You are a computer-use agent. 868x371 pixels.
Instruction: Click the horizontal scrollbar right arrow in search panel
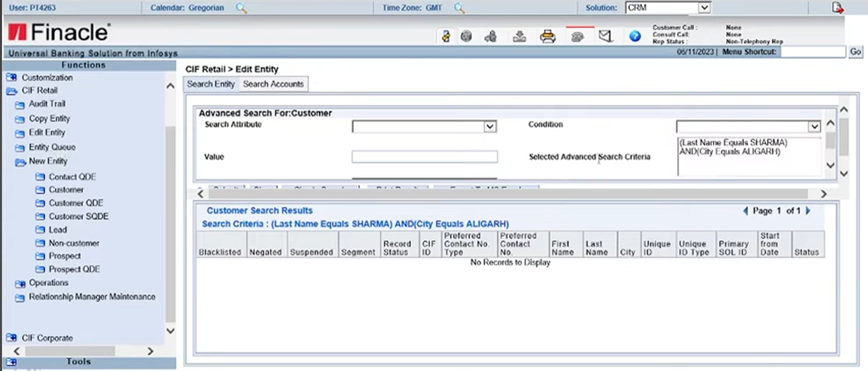[x=823, y=194]
